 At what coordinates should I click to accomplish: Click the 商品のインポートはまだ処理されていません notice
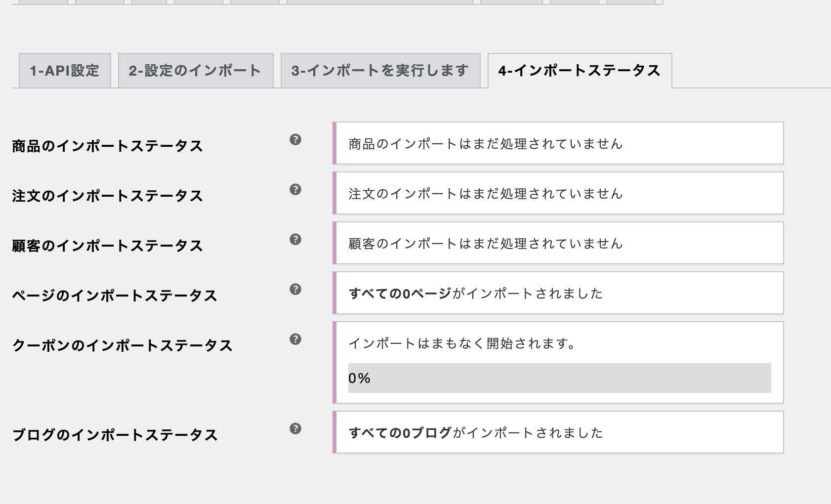pos(558,143)
